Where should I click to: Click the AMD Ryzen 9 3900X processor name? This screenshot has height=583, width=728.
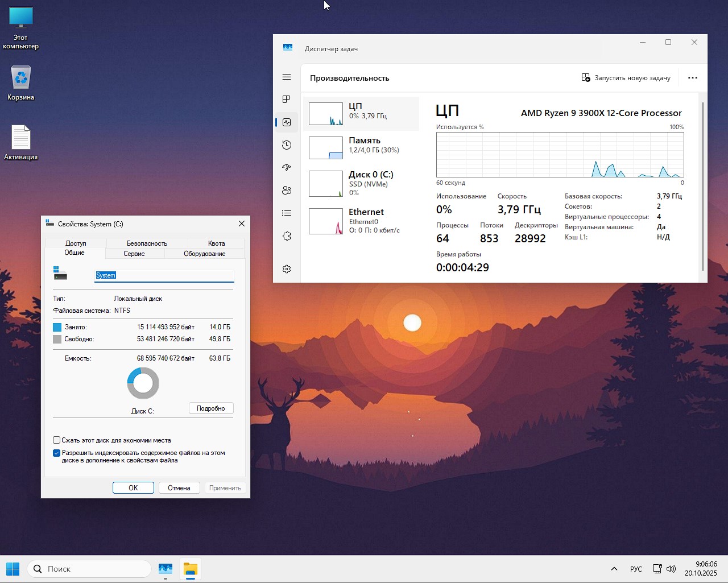(x=601, y=113)
